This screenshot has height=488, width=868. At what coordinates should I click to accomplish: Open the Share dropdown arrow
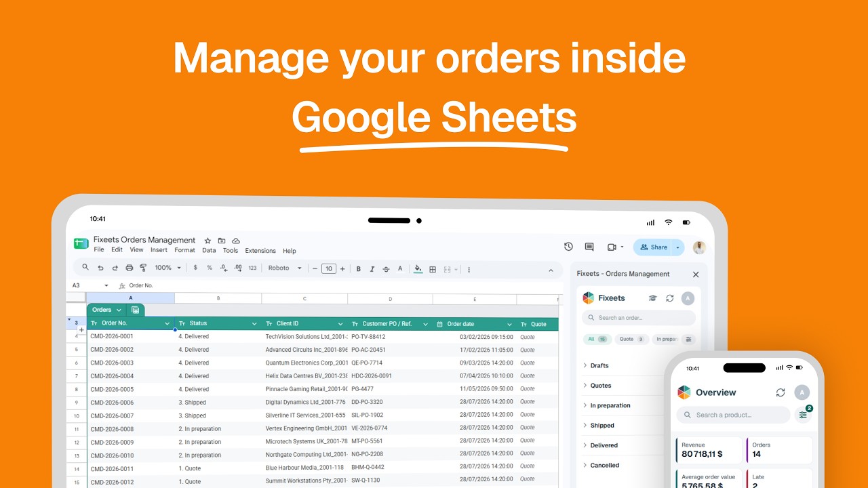click(677, 247)
